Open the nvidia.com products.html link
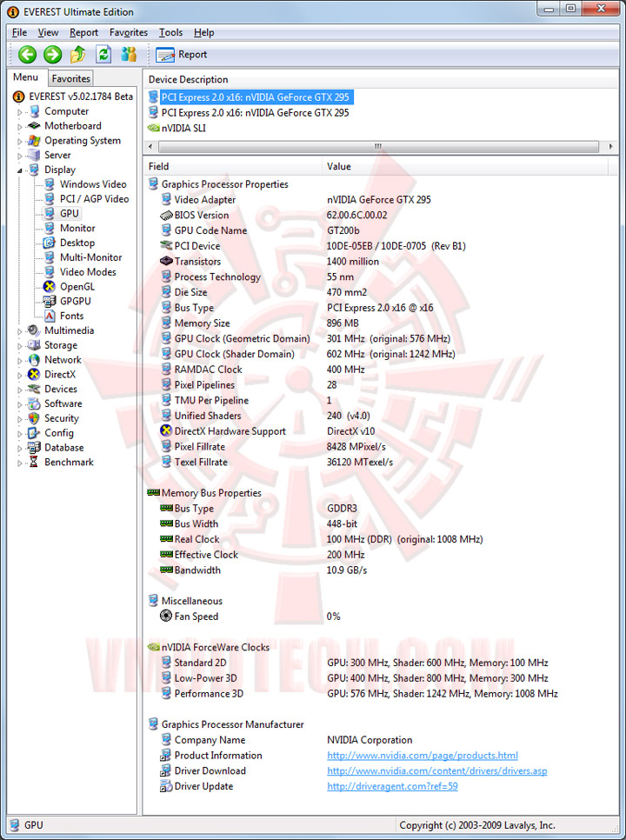626x840 pixels. [x=423, y=756]
